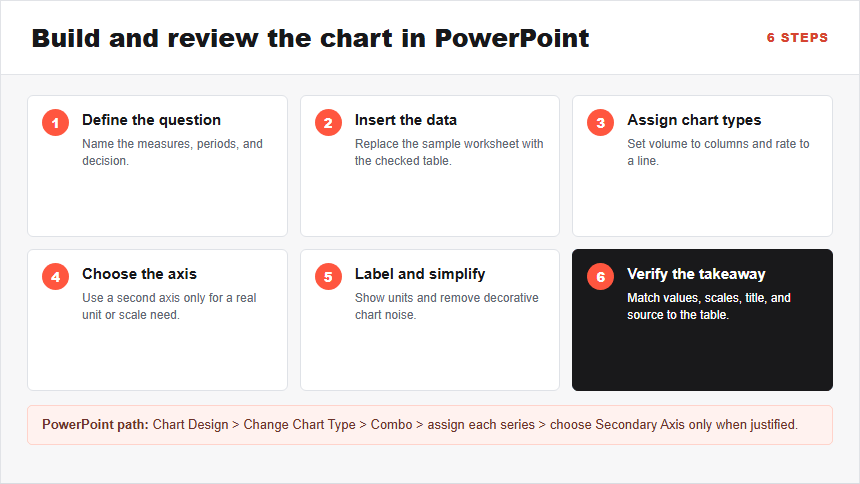
Task: Select the 'Verify the takeaway' heading
Action: [696, 274]
